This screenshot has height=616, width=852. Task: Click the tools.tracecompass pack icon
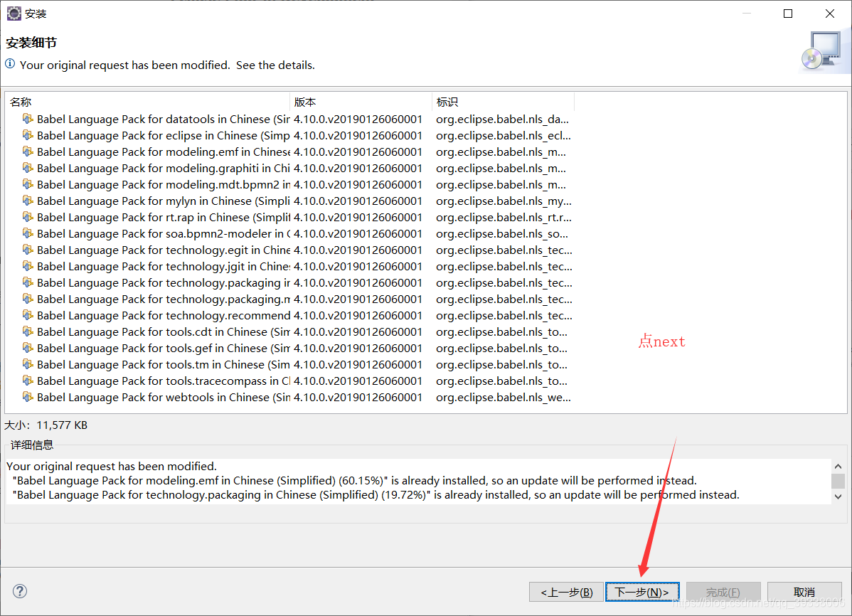[28, 380]
